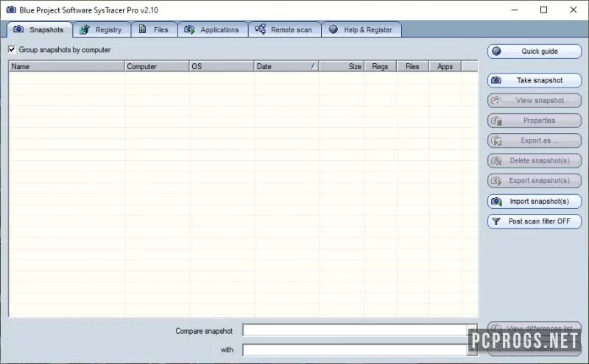Click the icon on Export snapshot(s) button
589x364 pixels.
coord(496,181)
